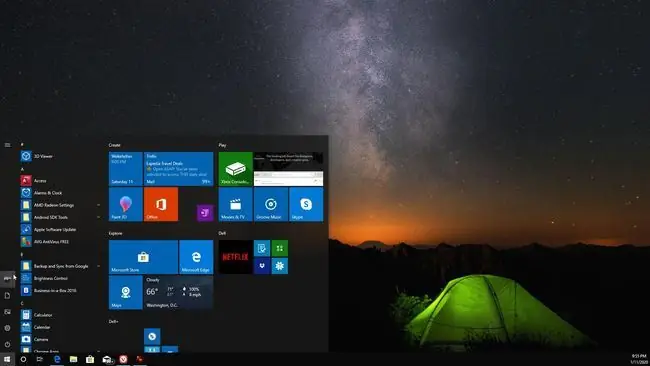The image size is (650, 366).
Task: Open the purple OneNote tile
Action: pos(205,213)
